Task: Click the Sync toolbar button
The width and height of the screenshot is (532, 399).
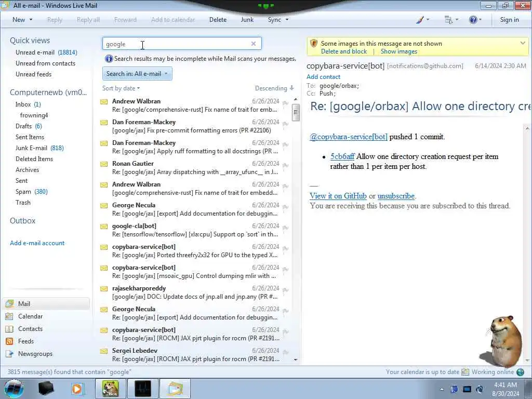Action: 274,20
